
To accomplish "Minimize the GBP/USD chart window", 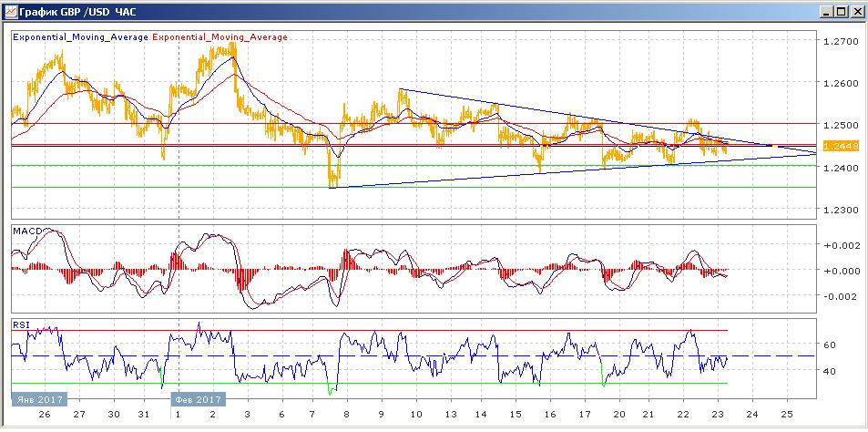I will [x=828, y=12].
